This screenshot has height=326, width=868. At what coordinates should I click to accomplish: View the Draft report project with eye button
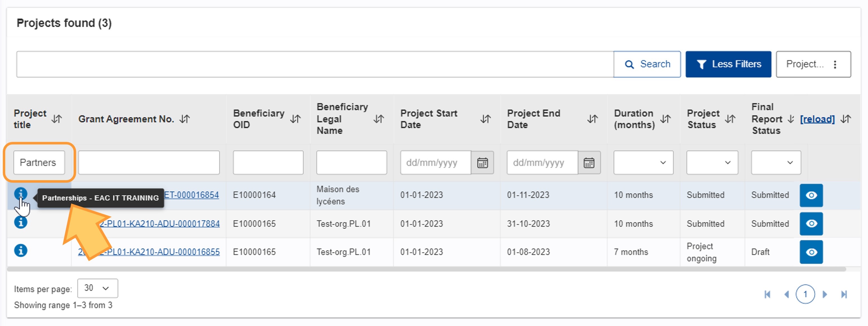811,252
